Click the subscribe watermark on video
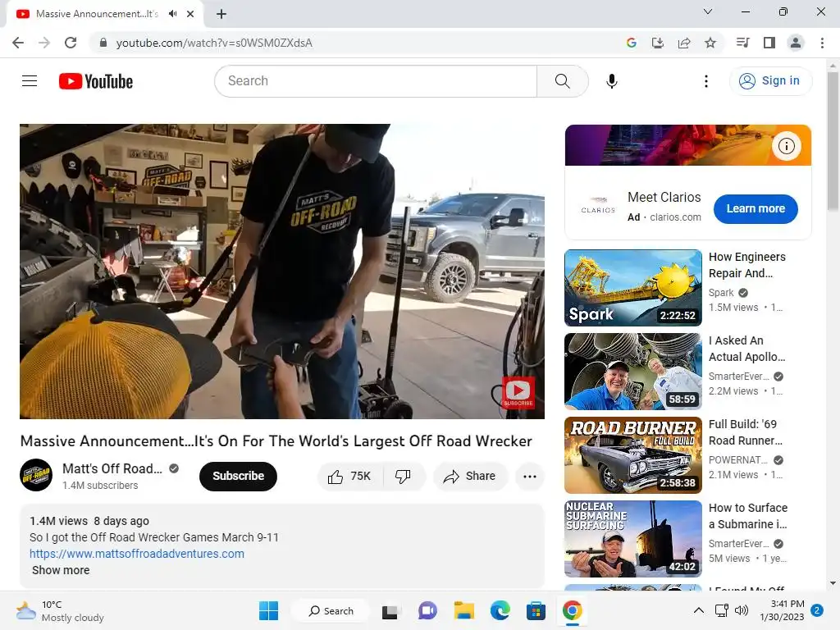Viewport: 840px width, 630px height. point(518,393)
